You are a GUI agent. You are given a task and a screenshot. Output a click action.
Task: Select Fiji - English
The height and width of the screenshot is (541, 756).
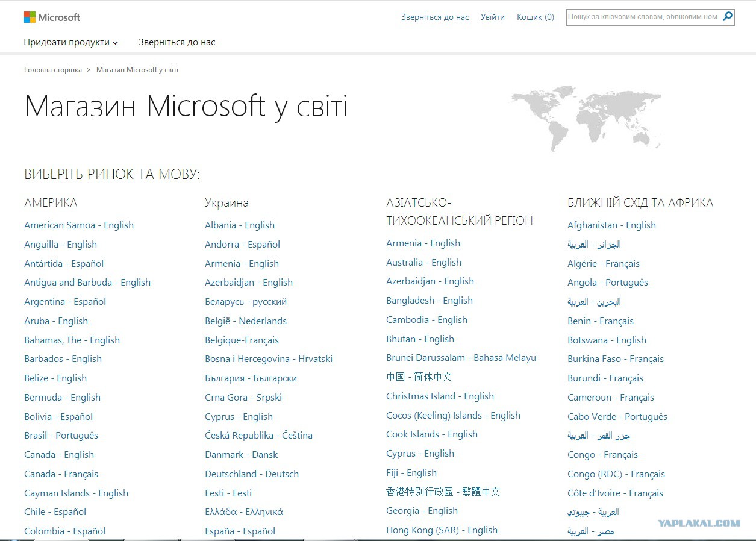(411, 473)
